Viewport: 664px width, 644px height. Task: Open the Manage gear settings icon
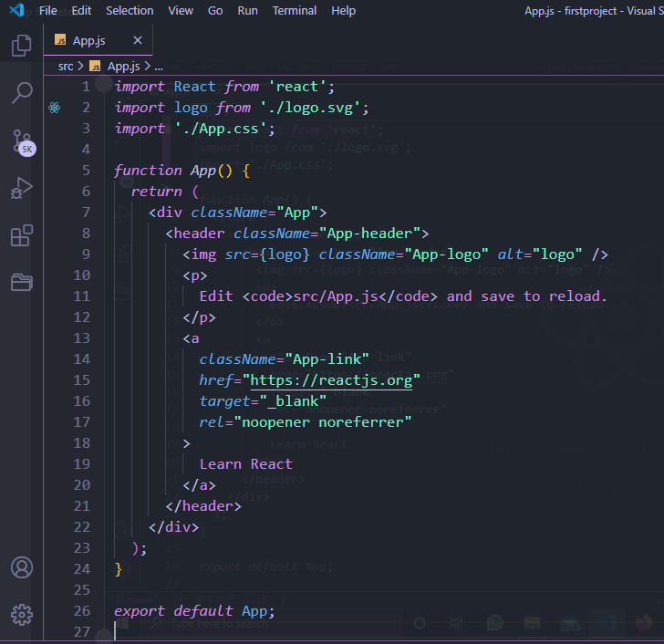(21, 614)
